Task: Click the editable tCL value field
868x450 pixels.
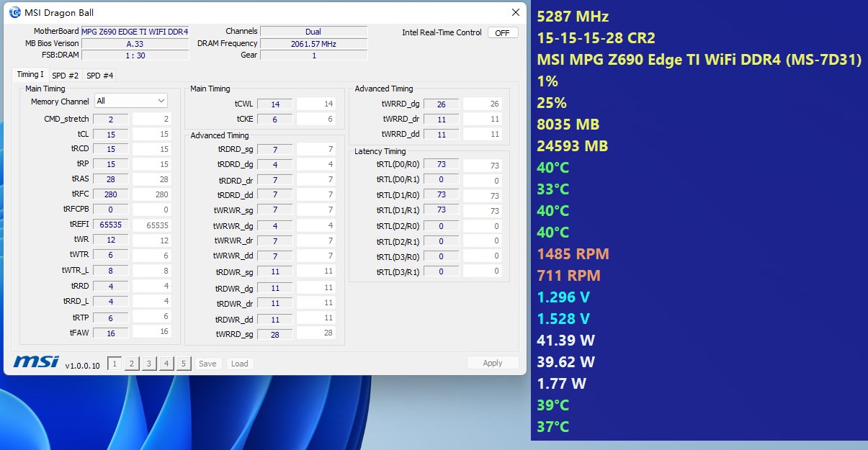Action: (x=151, y=134)
